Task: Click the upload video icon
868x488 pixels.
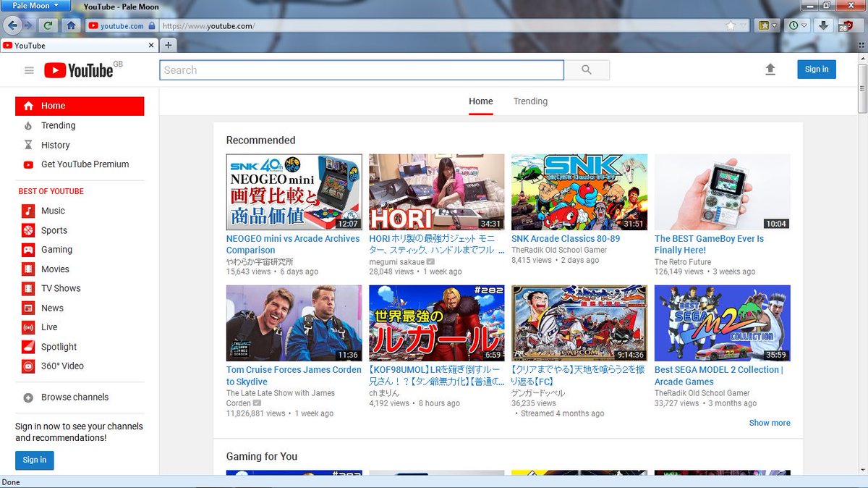Action: click(x=770, y=69)
